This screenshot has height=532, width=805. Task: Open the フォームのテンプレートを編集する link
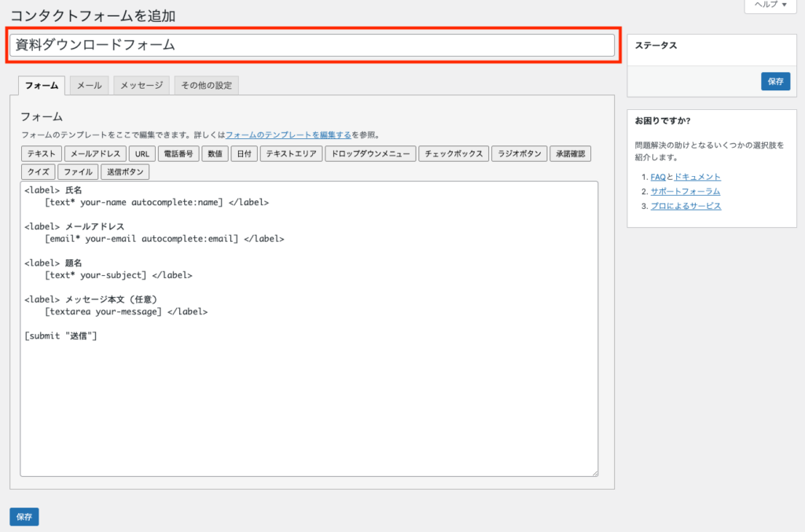[288, 135]
